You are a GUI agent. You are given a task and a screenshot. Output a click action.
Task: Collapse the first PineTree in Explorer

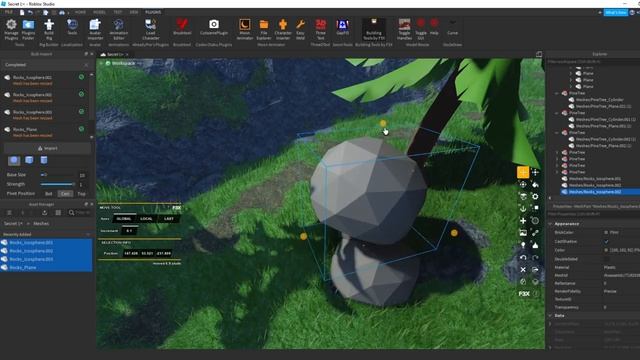point(557,93)
